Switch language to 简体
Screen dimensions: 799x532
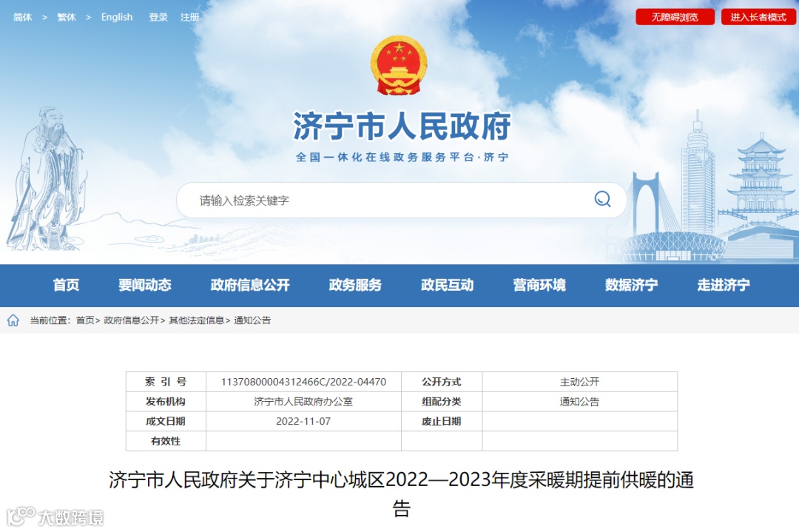22,17
